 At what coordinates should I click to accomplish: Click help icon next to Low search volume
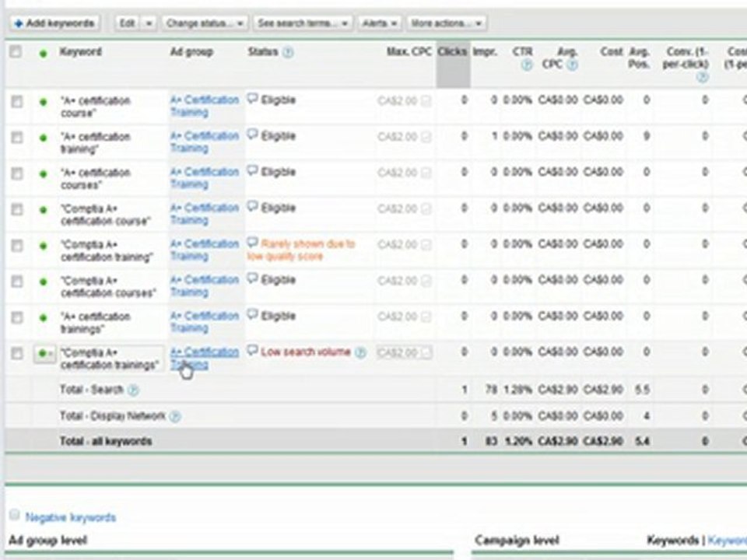(x=360, y=353)
